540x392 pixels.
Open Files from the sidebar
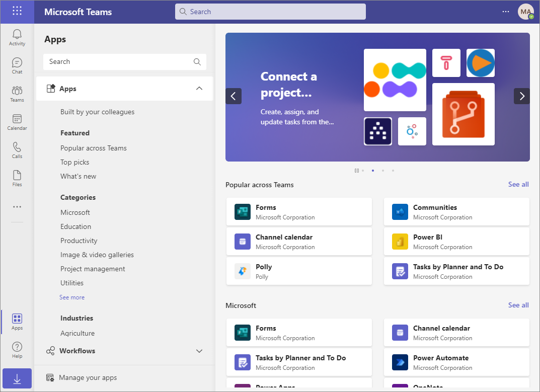[17, 177]
